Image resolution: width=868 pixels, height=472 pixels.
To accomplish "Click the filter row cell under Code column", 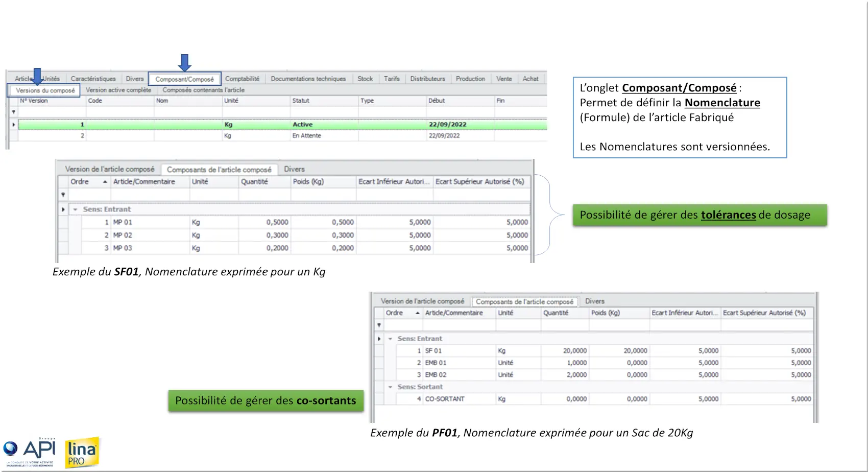I will click(x=120, y=112).
